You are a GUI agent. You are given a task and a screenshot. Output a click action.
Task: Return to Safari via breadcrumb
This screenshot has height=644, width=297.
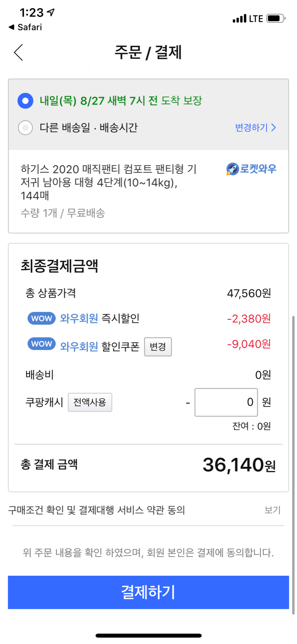25,27
